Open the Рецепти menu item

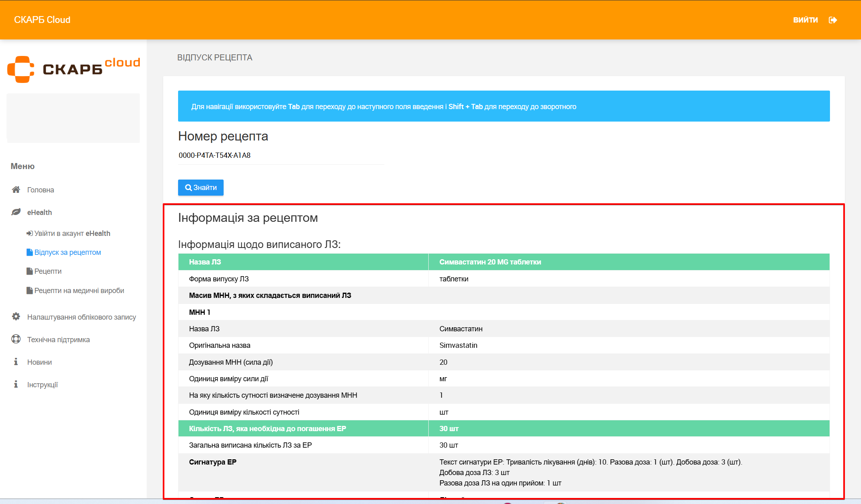click(x=48, y=271)
